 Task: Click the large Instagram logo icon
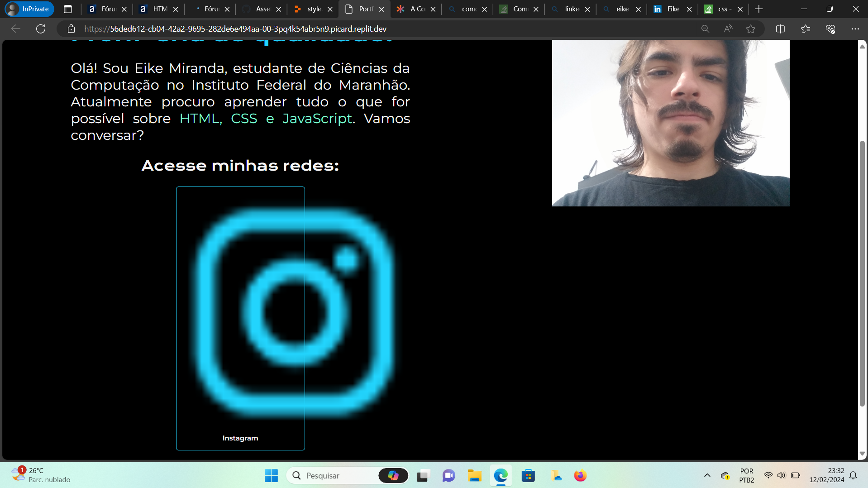click(295, 312)
